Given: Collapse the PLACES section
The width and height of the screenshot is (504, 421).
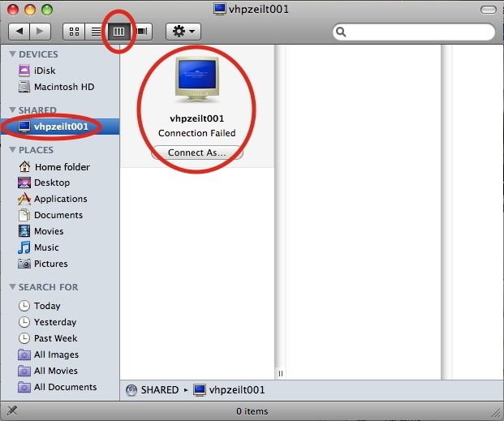Looking at the screenshot, I should [x=12, y=150].
